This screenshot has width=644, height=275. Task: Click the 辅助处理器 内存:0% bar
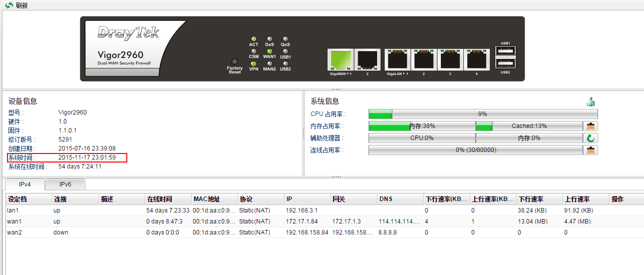click(529, 138)
